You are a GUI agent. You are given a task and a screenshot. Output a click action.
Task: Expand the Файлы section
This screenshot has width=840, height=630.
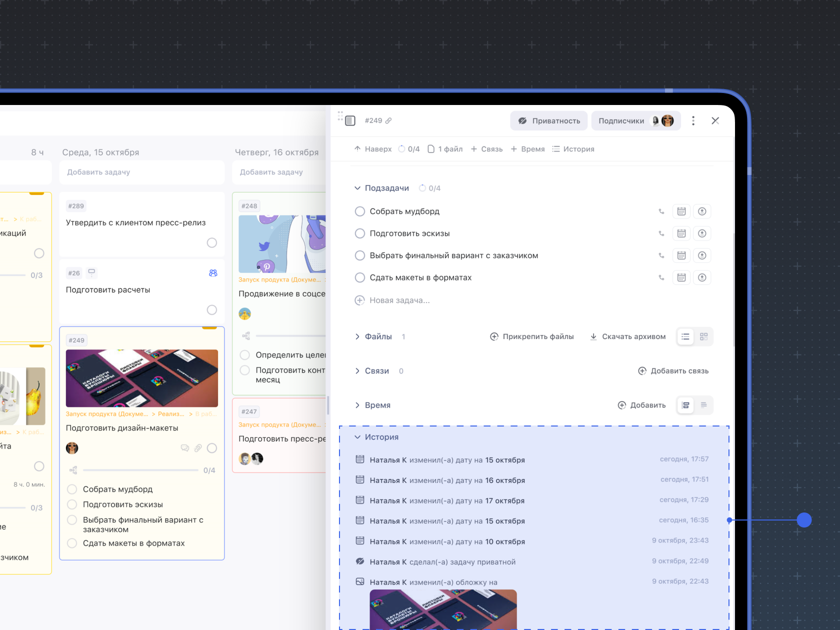pos(357,337)
